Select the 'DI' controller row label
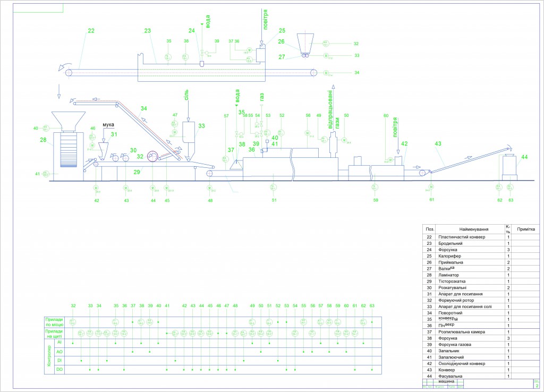This screenshot has height=392, width=544. pyautogui.click(x=59, y=361)
